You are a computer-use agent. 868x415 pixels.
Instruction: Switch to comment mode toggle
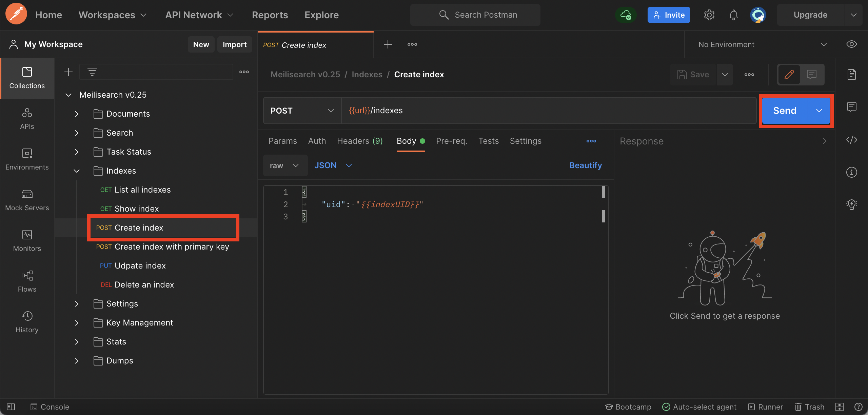pyautogui.click(x=812, y=75)
